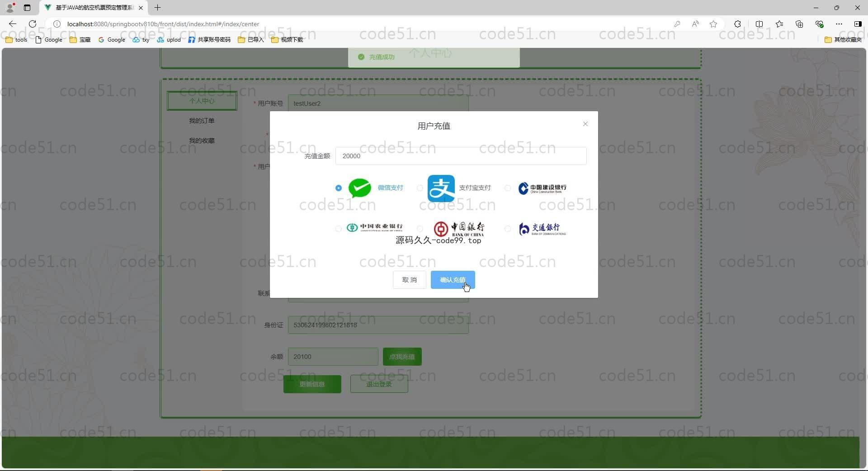Open 我的订单 in the sidebar

[x=202, y=121]
